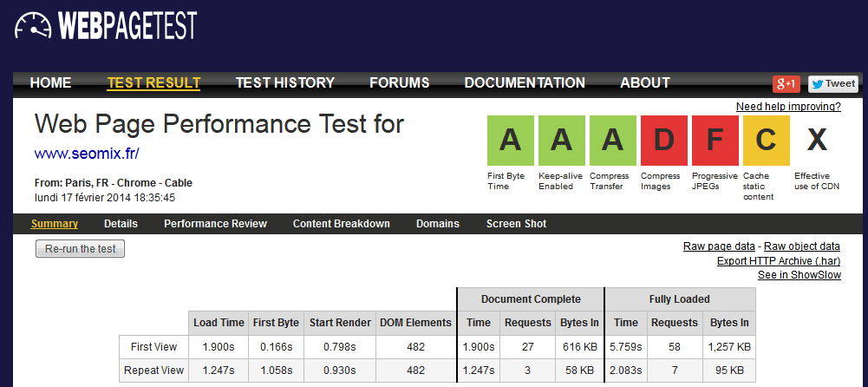Click the DOM Elements column header

(416, 323)
